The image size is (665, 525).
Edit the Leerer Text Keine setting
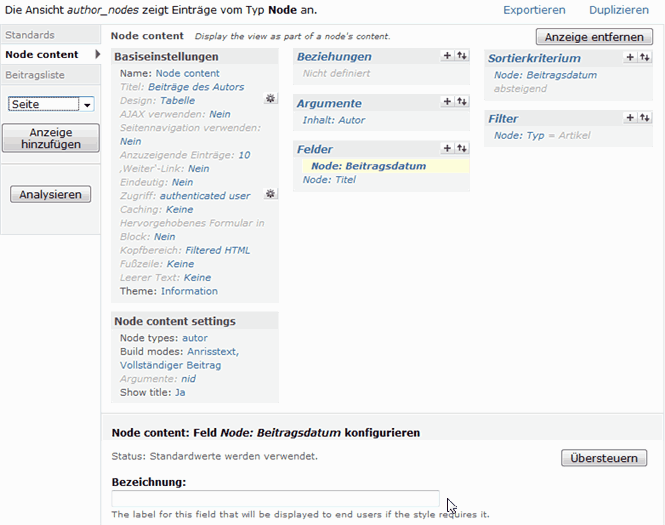click(x=197, y=277)
